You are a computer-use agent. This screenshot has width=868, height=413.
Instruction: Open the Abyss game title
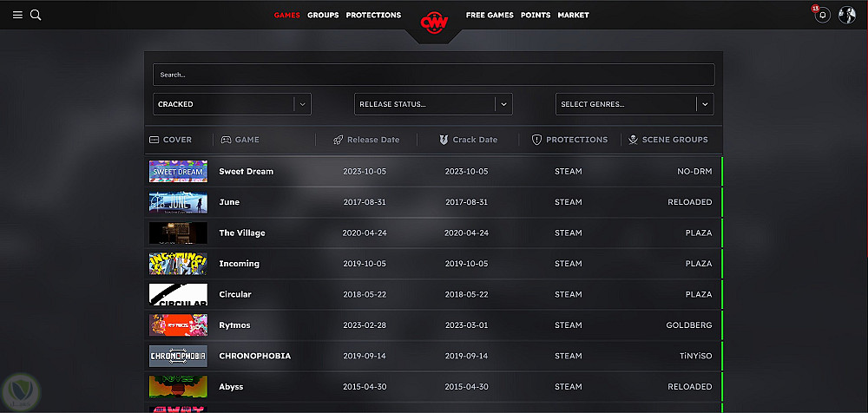(231, 386)
